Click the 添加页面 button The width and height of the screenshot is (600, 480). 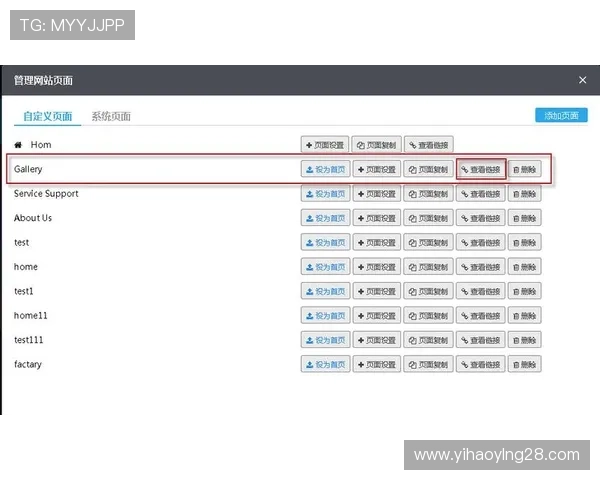click(x=561, y=115)
